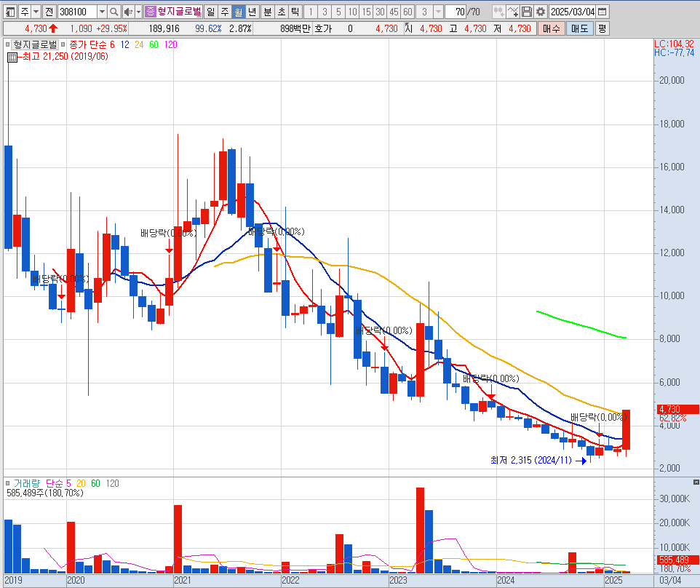Screen dimensions: 700x588
Task: Save chart with floppy disk icon
Action: point(527,12)
